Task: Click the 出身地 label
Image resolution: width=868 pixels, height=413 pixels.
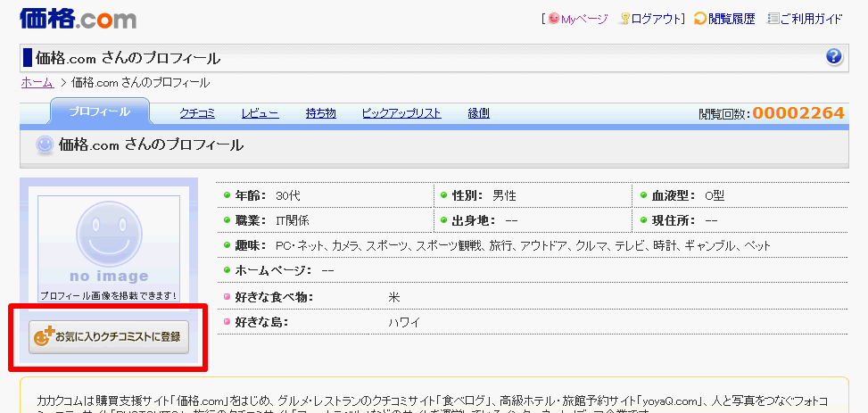Action: 474,219
